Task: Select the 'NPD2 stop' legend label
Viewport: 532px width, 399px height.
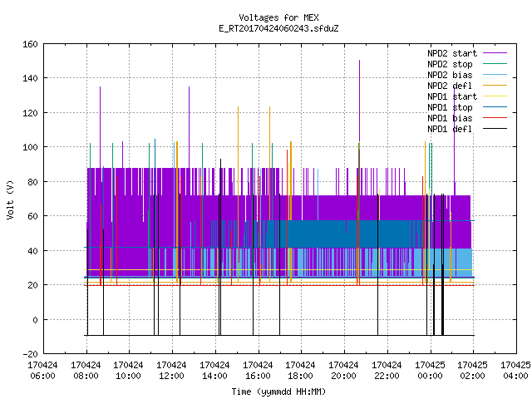Action: click(450, 64)
